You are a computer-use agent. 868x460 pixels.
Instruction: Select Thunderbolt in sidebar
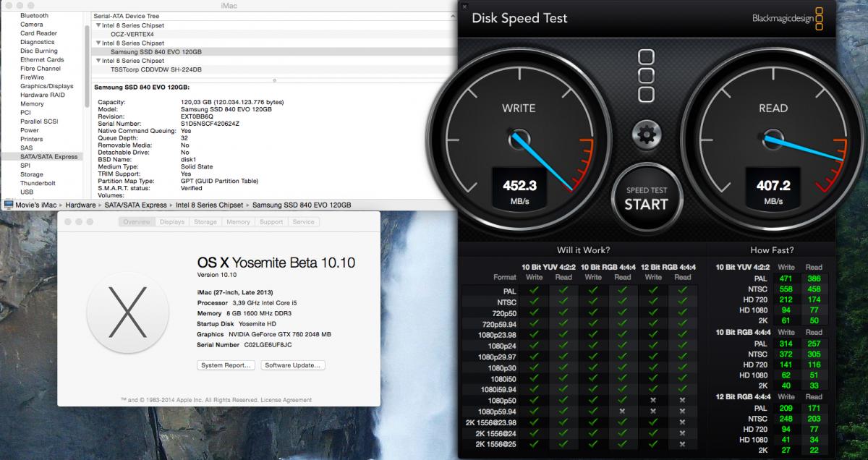[38, 183]
